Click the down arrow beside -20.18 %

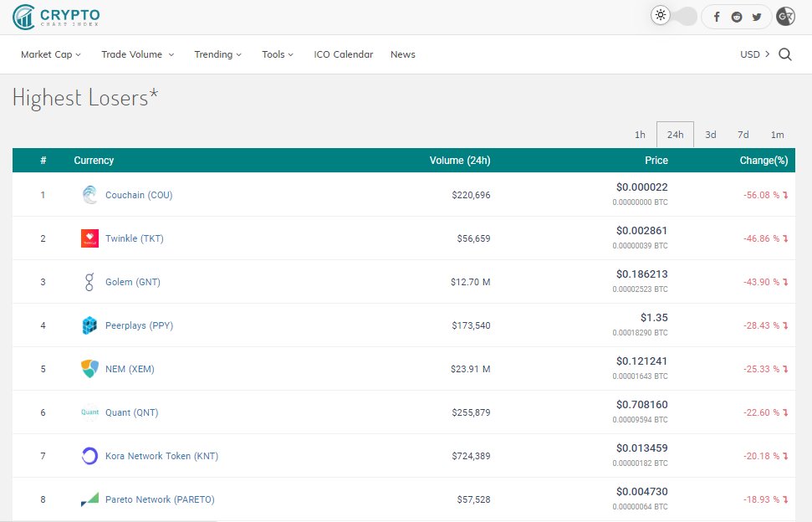click(x=785, y=456)
